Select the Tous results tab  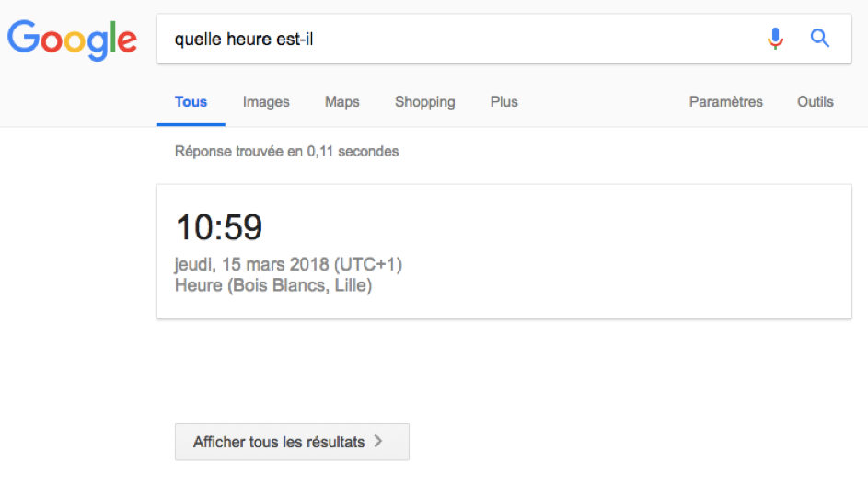coord(191,102)
